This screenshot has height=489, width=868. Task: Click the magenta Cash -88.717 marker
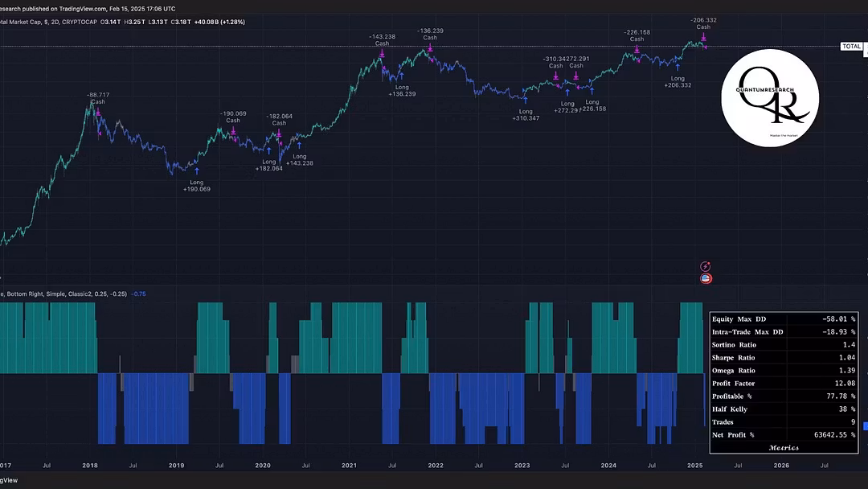98,112
